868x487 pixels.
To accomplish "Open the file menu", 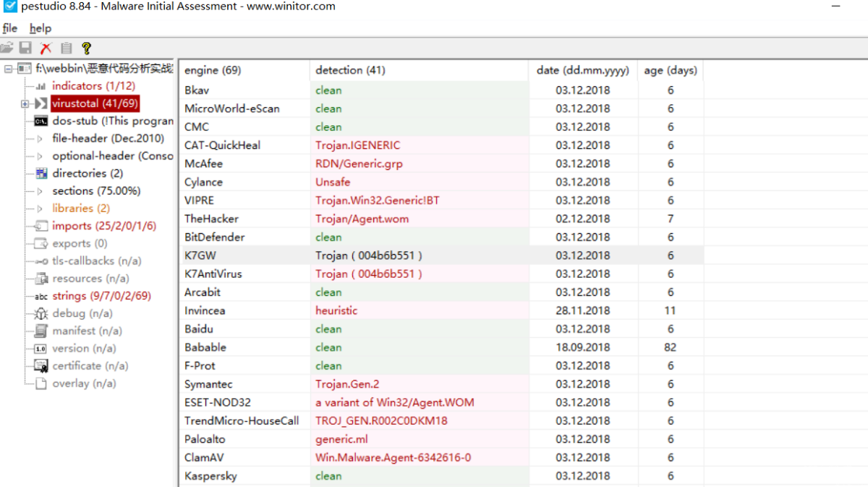I will coord(9,28).
